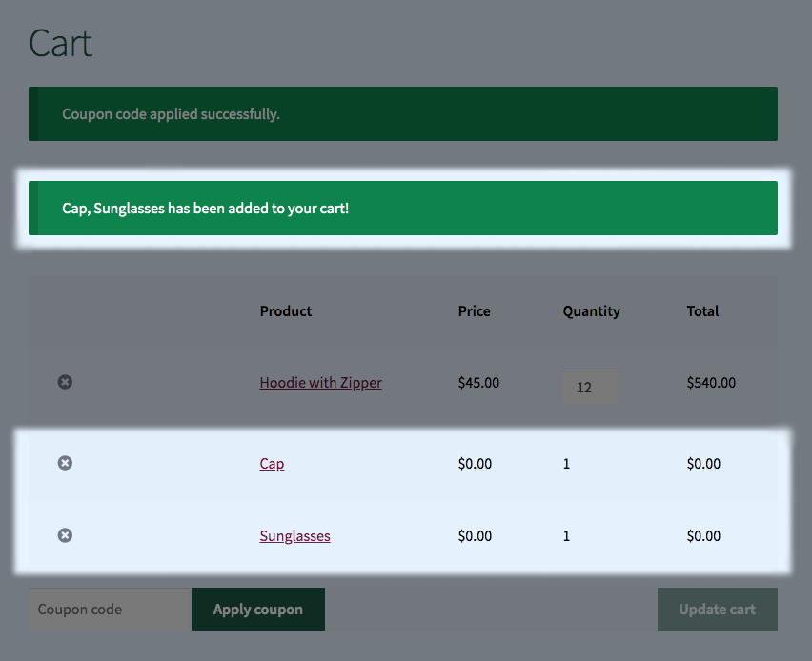The width and height of the screenshot is (812, 661).
Task: Click the Total column header
Action: (702, 311)
